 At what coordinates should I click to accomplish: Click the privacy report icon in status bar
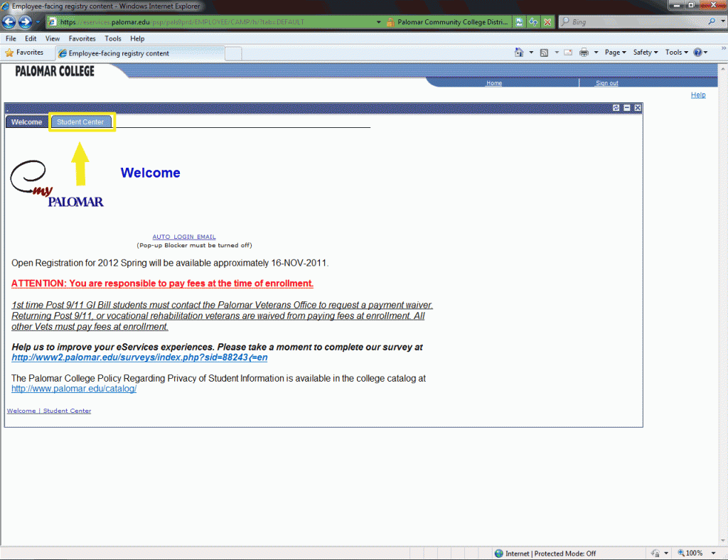[x=655, y=553]
